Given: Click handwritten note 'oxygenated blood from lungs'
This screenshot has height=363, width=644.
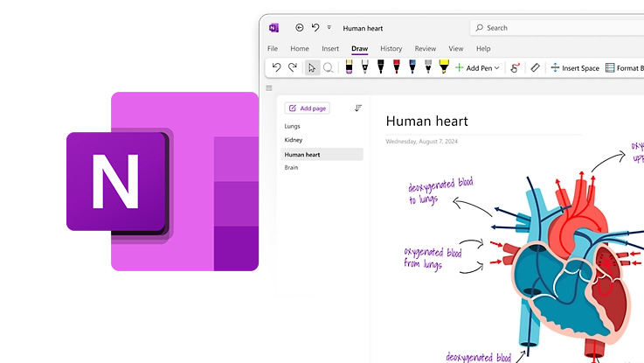Looking at the screenshot, I should pyautogui.click(x=433, y=258).
